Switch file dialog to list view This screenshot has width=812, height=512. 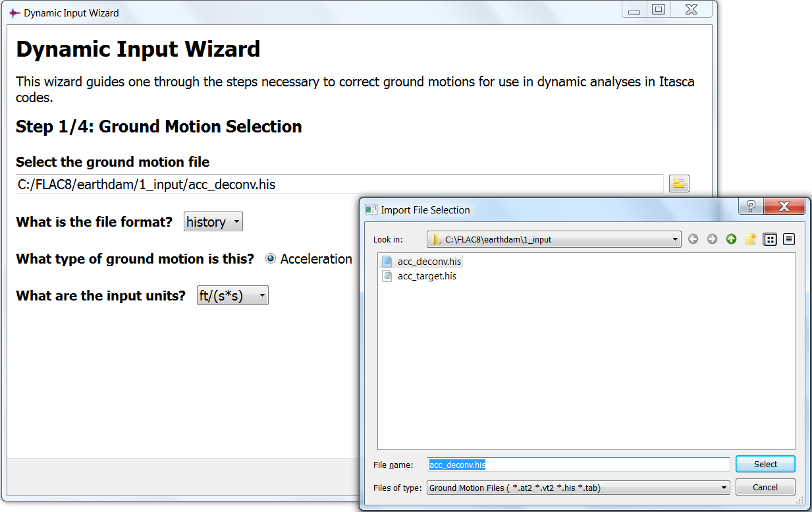pos(769,239)
